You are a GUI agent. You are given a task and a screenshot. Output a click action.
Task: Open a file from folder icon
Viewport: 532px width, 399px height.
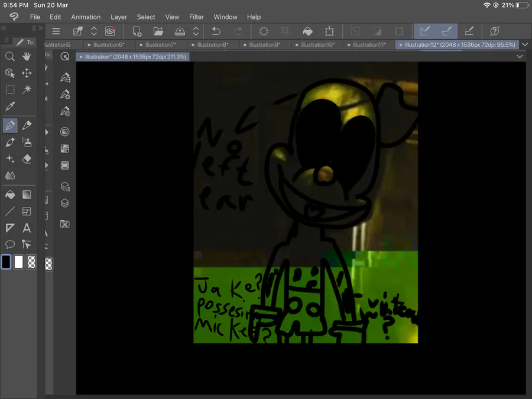[x=158, y=31]
